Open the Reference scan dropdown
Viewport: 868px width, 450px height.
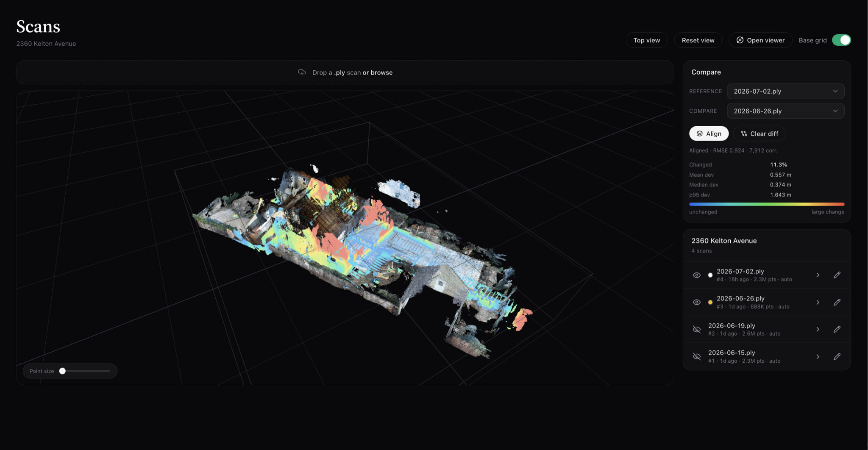pyautogui.click(x=785, y=91)
